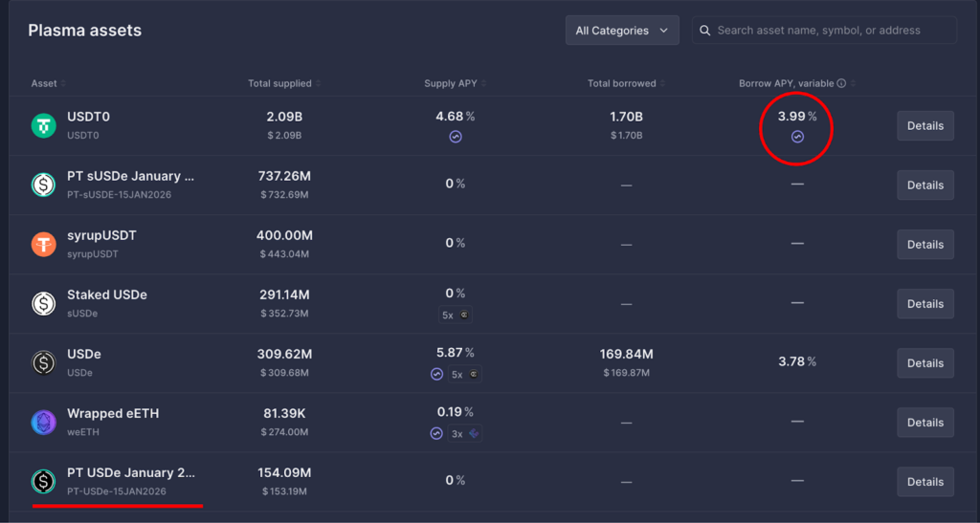Open Details for Wrapped eETH

pyautogui.click(x=924, y=423)
